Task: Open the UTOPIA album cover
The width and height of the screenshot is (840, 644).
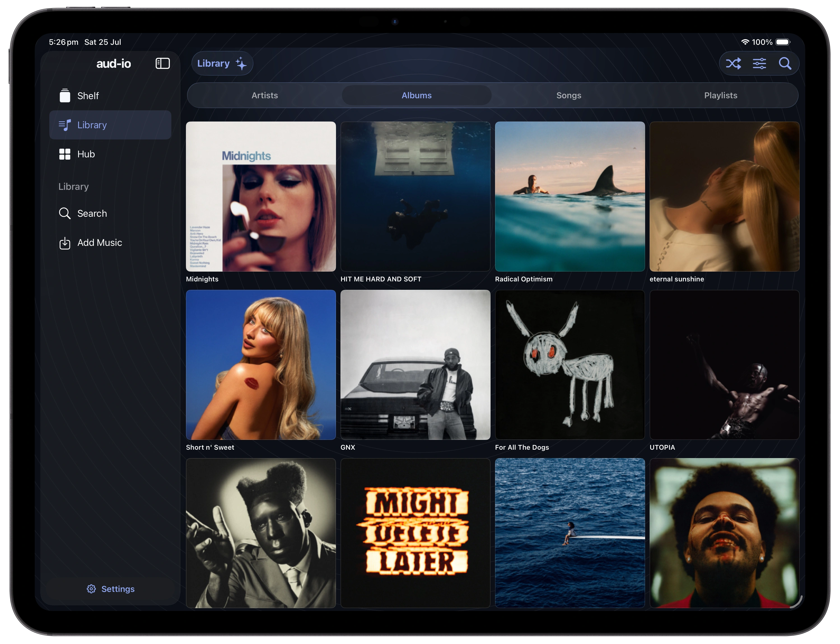Action: point(724,365)
